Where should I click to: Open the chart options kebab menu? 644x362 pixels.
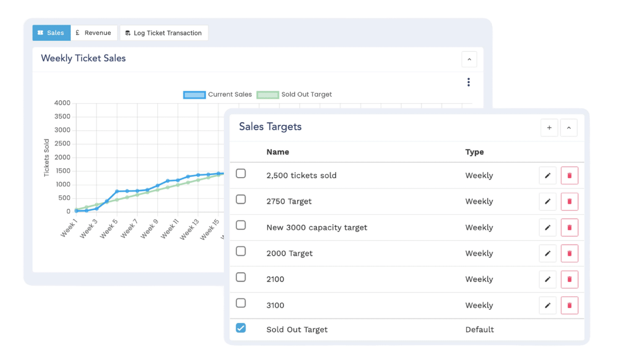468,82
